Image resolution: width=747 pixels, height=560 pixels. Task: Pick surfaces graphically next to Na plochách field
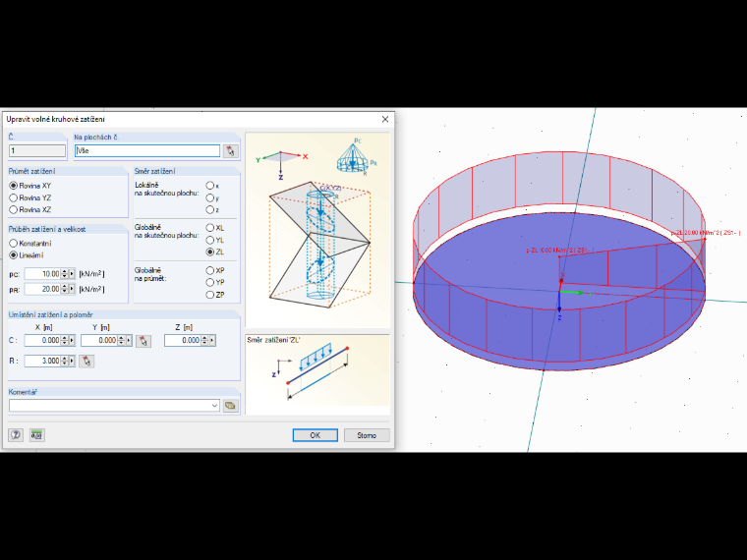[x=231, y=151]
